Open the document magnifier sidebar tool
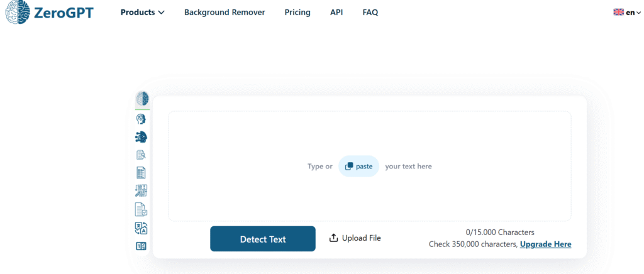 click(x=142, y=155)
